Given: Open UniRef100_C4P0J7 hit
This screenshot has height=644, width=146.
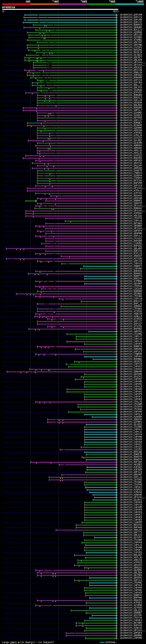Looking at the screenshot, I should point(131,337).
